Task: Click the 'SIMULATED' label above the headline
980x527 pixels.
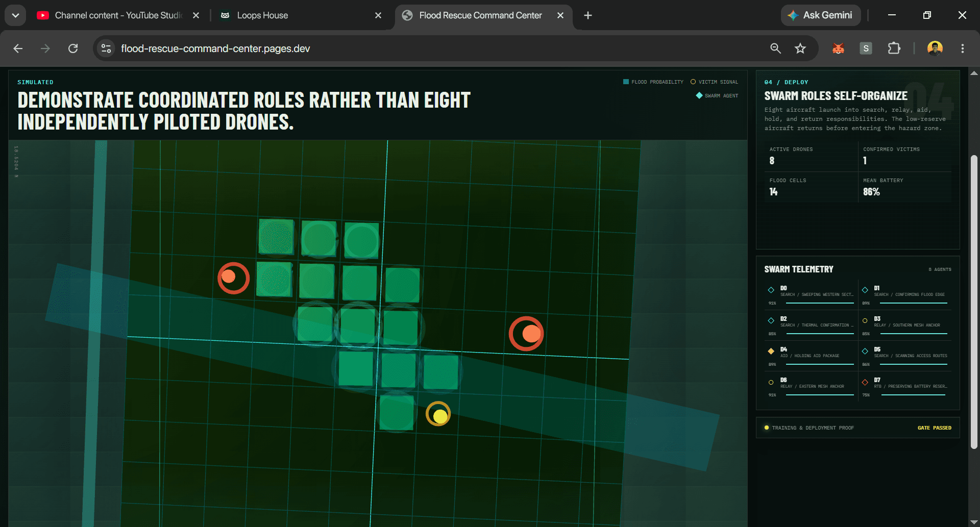Action: [x=35, y=82]
